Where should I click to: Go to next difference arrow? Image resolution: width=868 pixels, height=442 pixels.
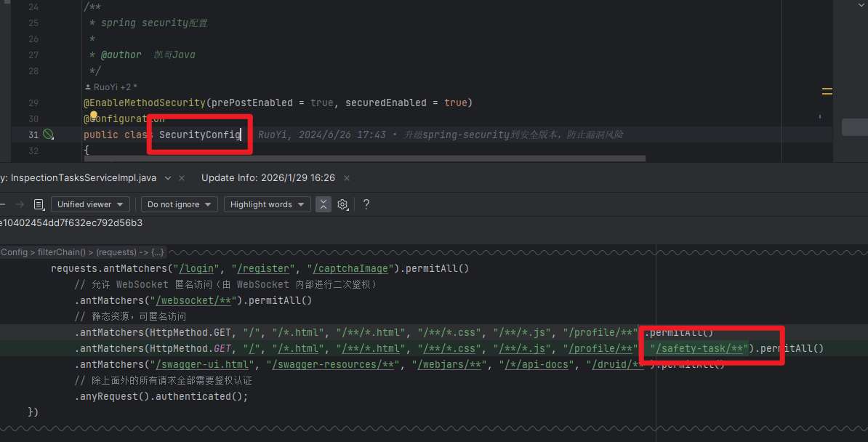[x=20, y=205]
